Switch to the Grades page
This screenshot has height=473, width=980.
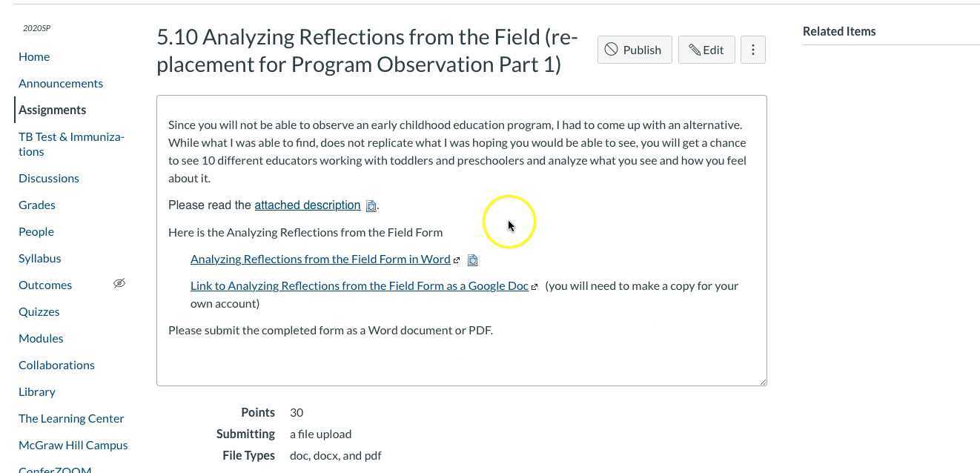[37, 205]
